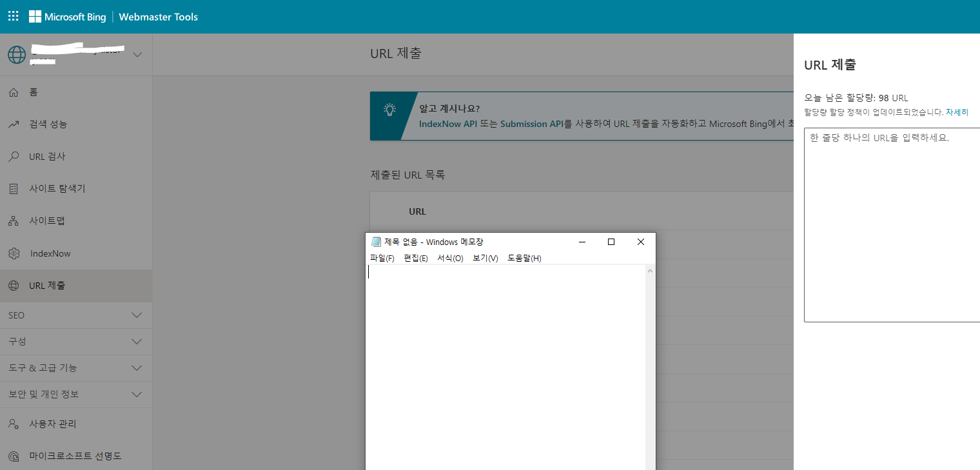Click the 알고 계시나요? heading
Viewport: 980px width, 470px height.
(449, 108)
